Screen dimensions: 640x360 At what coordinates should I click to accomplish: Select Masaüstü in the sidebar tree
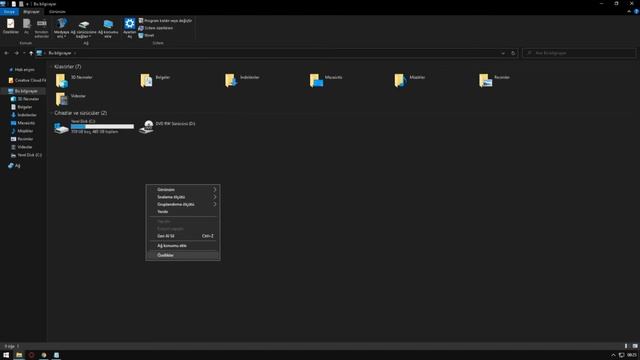point(23,123)
